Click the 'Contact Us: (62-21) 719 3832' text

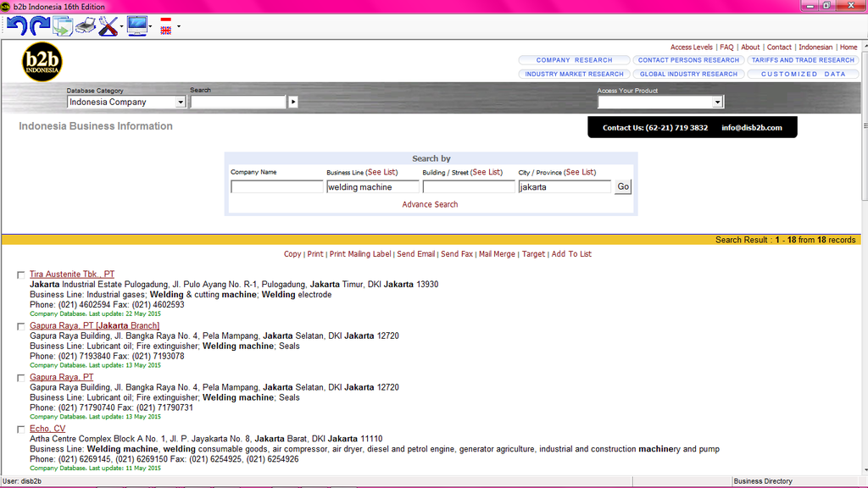tap(655, 127)
